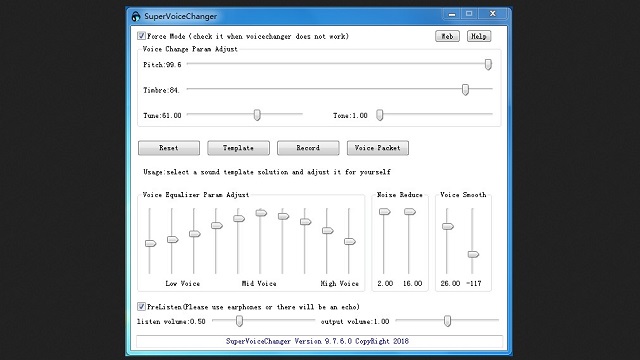Click the SuperVoiceChanger headphone title icon

[x=136, y=16]
